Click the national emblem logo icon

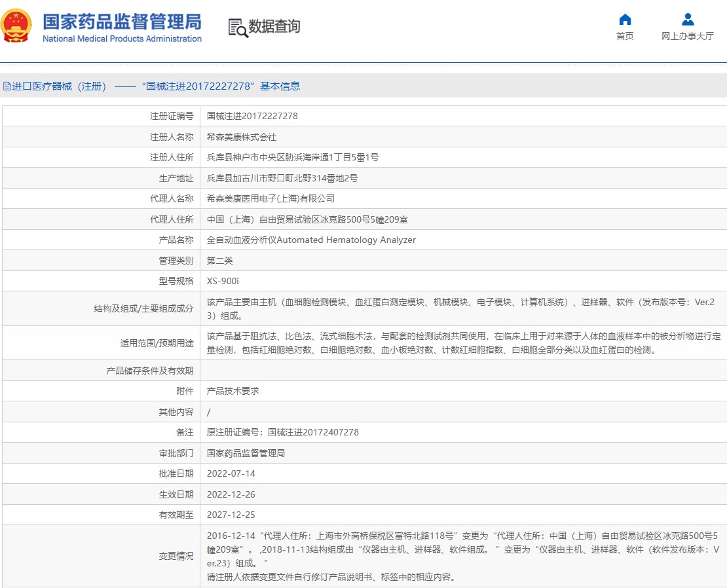pos(16,26)
